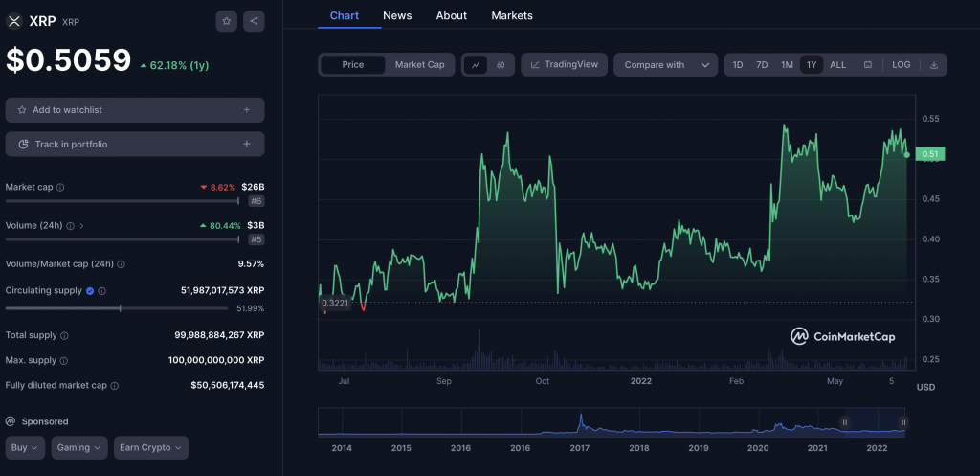
Task: Click the XRP logo icon
Action: [x=13, y=21]
